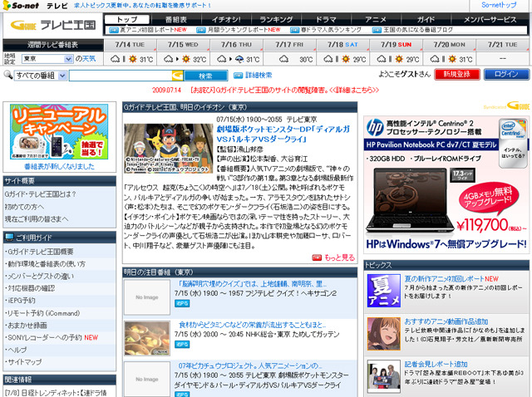
Task: Open the メンバーサービス tab
Action: [x=490, y=20]
